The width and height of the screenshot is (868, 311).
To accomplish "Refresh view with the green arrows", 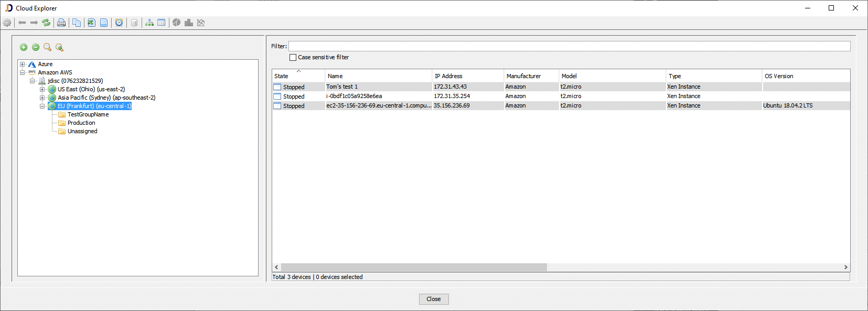I will [x=46, y=23].
